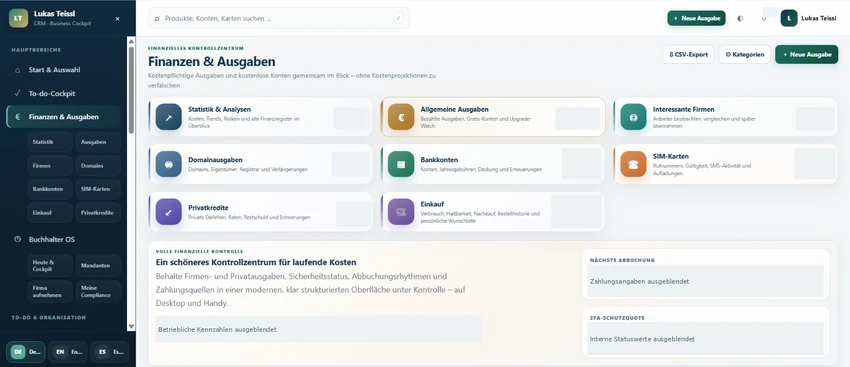Screen dimensions: 850x367
Task: Click the L avatar in top bar
Action: point(789,18)
